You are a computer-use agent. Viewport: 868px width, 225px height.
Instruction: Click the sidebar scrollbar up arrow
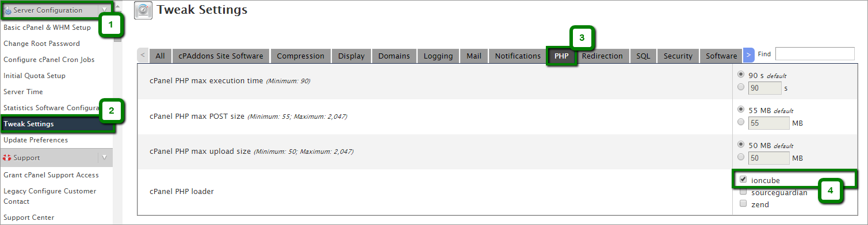tap(117, 5)
